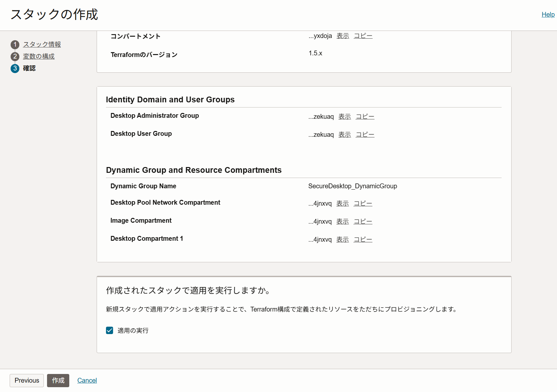The height and width of the screenshot is (392, 557).
Task: Show the Desktop Pool Network Compartment value
Action: 342,203
